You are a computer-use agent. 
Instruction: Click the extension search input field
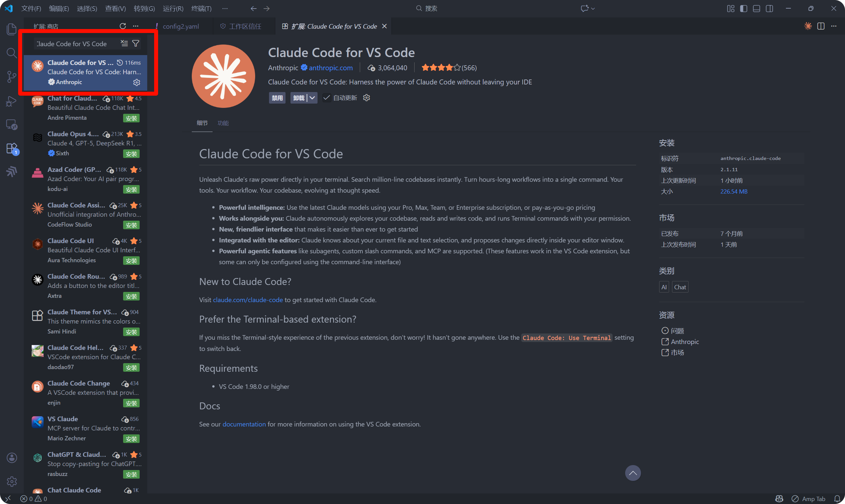77,44
